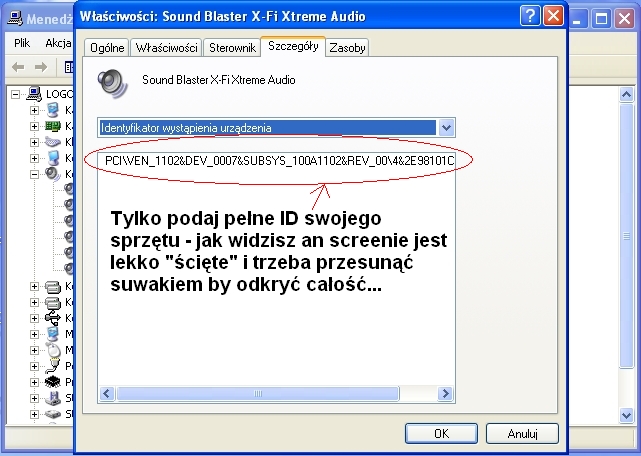Expand the mouse category node
This screenshot has width=641, height=456.
pyautogui.click(x=34, y=350)
